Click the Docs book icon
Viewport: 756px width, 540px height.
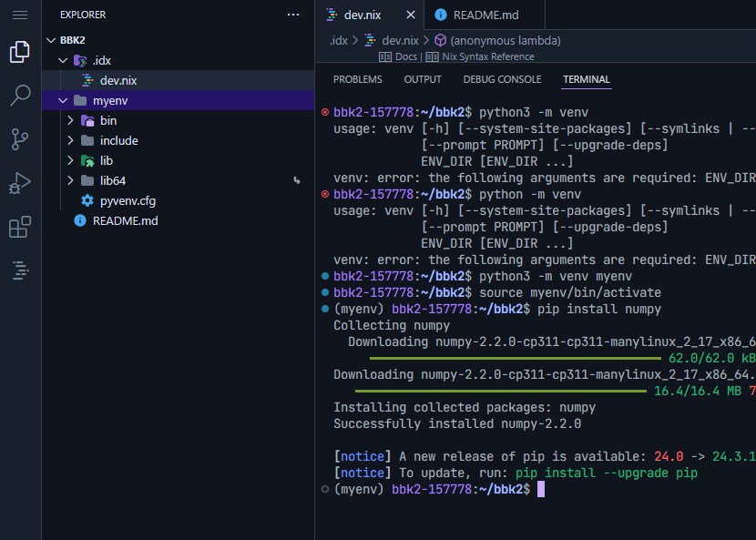click(x=384, y=56)
